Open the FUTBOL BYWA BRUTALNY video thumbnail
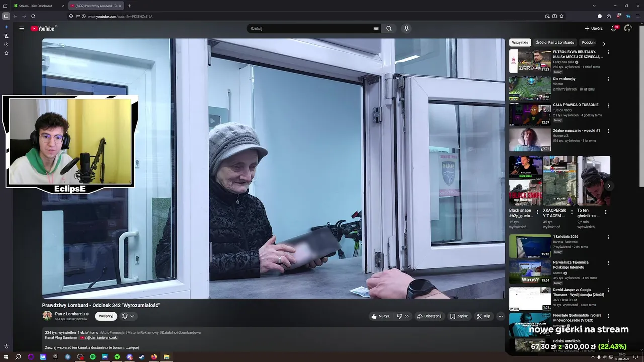 (x=530, y=61)
